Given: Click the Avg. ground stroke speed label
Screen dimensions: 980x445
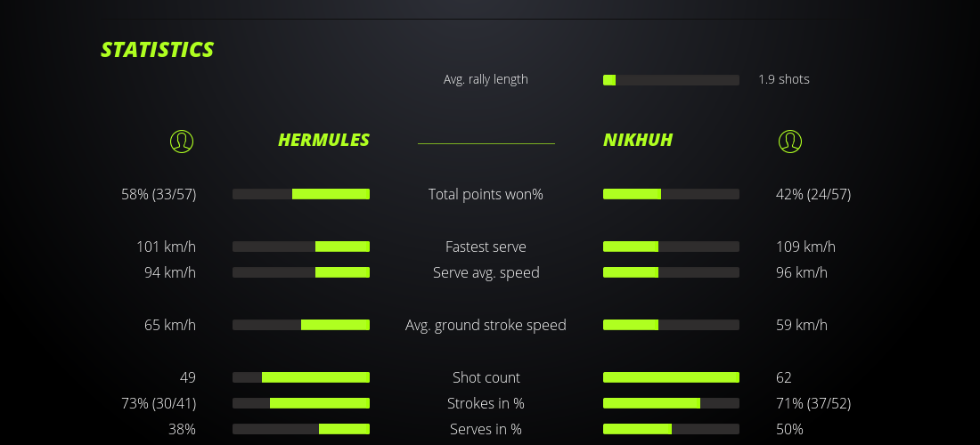Looking at the screenshot, I should [x=486, y=325].
